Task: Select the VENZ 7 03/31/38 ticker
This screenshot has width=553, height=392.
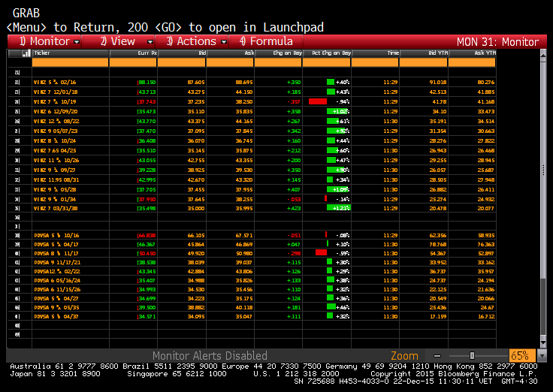Action: click(x=56, y=208)
